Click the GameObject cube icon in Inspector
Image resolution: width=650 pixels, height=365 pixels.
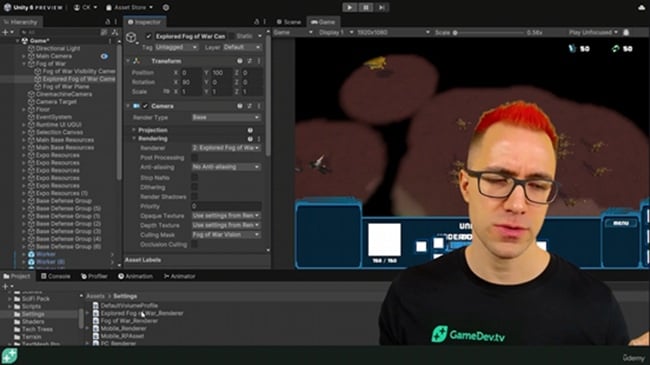click(131, 37)
